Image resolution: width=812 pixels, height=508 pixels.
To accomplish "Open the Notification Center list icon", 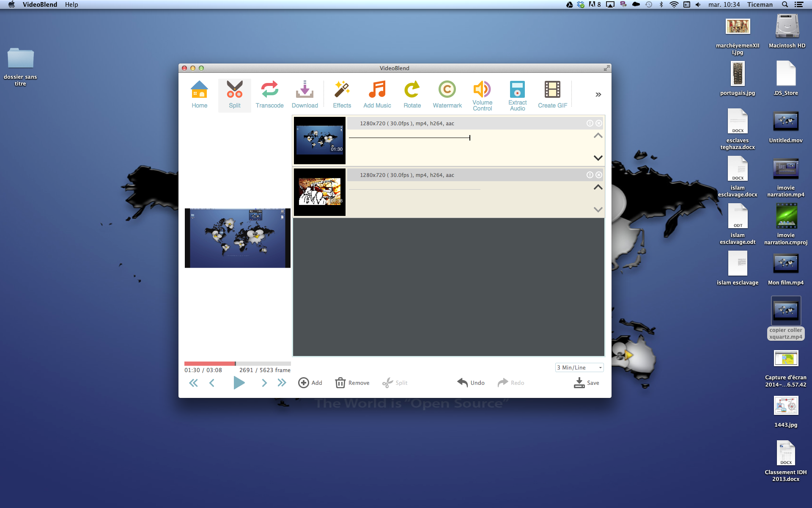I will point(799,5).
